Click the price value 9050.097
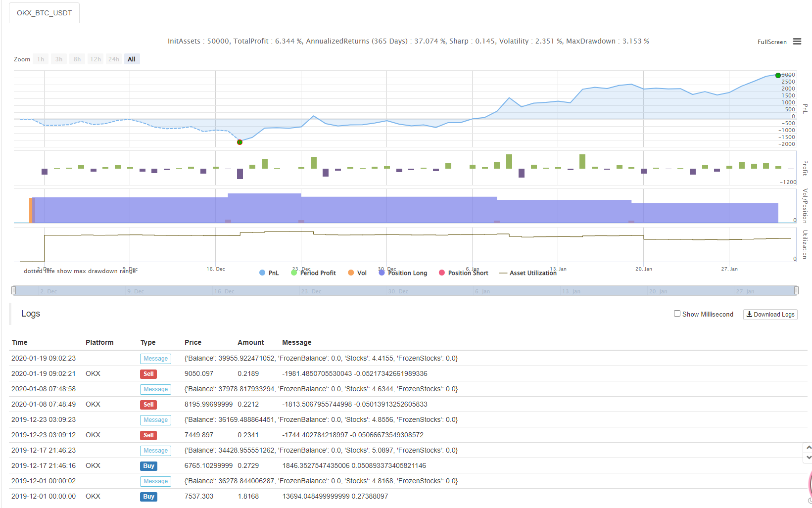Viewport: 812px width, 508px height. pos(199,373)
